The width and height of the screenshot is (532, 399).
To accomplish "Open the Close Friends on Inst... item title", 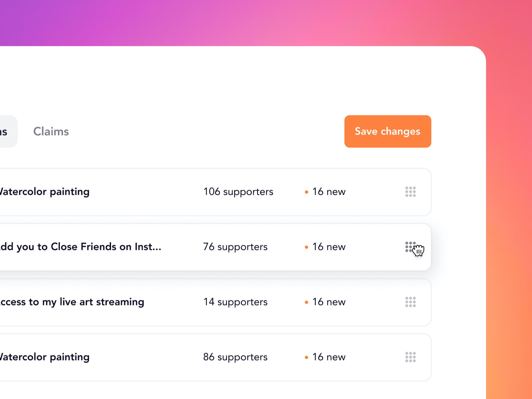I will click(x=80, y=247).
